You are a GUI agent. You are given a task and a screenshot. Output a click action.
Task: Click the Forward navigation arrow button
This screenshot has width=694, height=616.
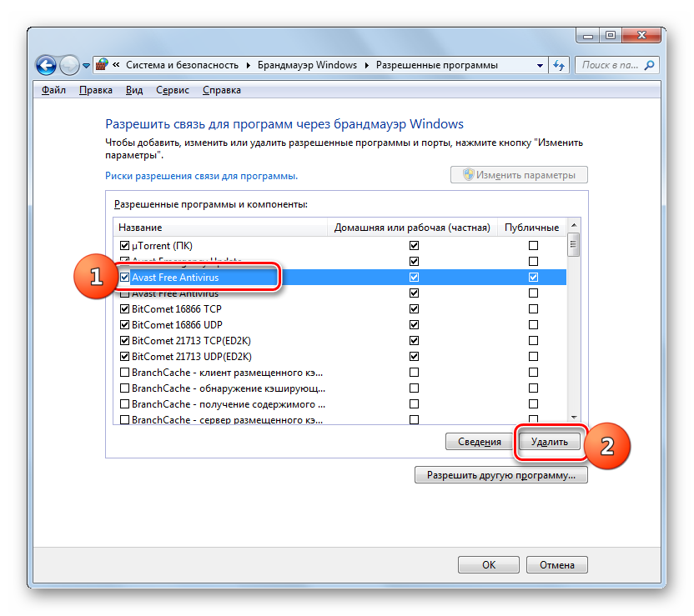coord(70,65)
